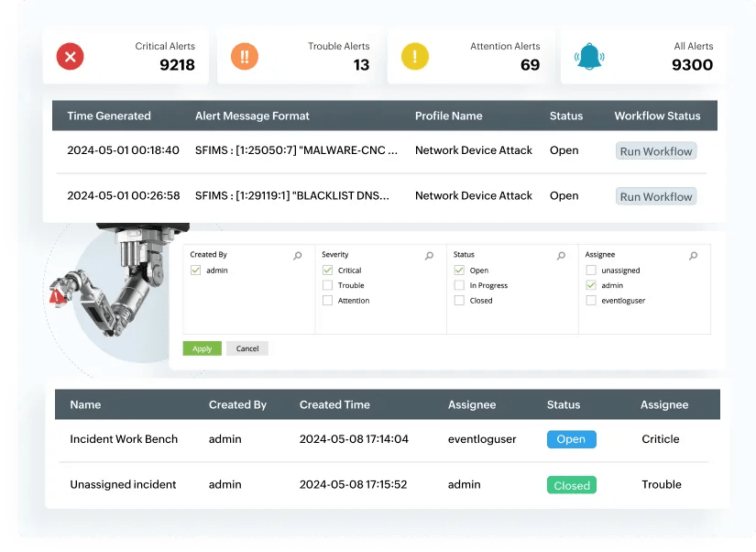This screenshot has height=552, width=756.
Task: Run Workflow for BLACKLIST DNS alert
Action: coord(656,196)
